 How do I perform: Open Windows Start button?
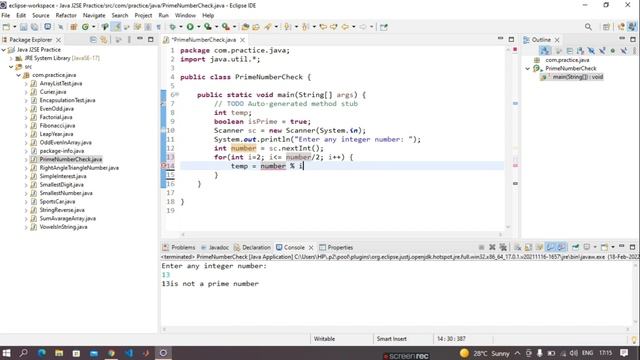(x=6, y=353)
